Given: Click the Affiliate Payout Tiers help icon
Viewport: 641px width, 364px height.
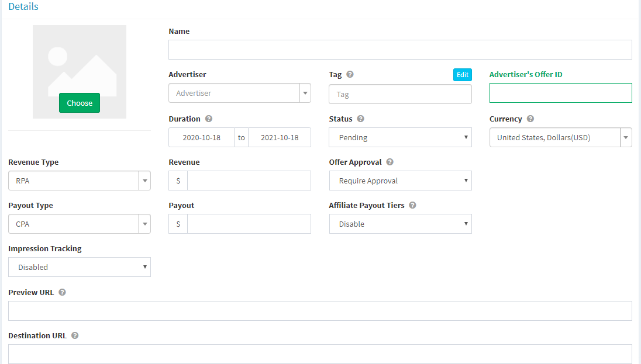Looking at the screenshot, I should tap(413, 206).
